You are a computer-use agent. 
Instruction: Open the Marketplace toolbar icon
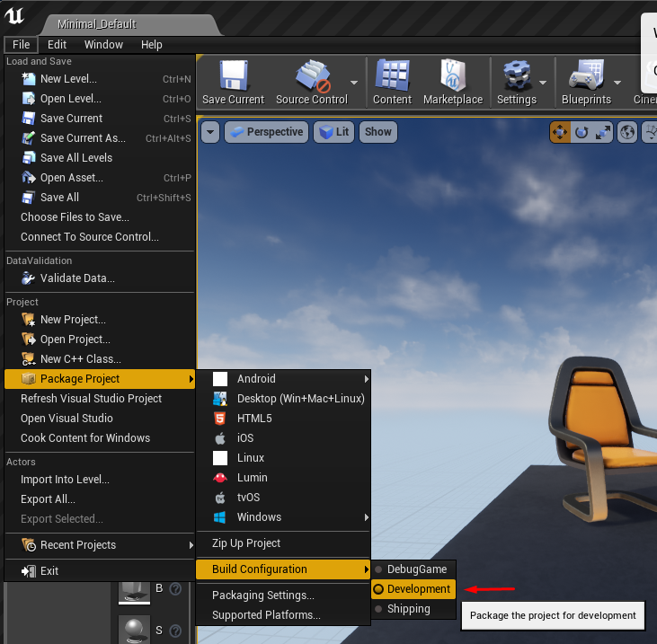(x=453, y=75)
